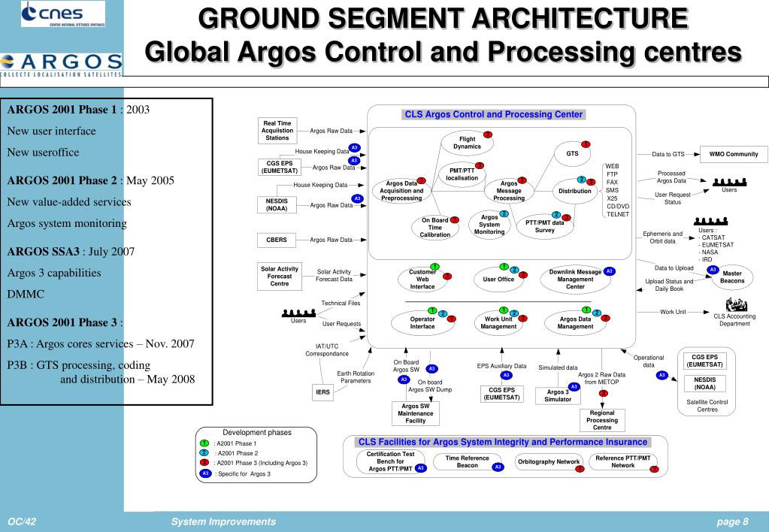The width and height of the screenshot is (769, 532).
Task: Click the 'Data to GTS' arrow label
Action: [x=668, y=154]
